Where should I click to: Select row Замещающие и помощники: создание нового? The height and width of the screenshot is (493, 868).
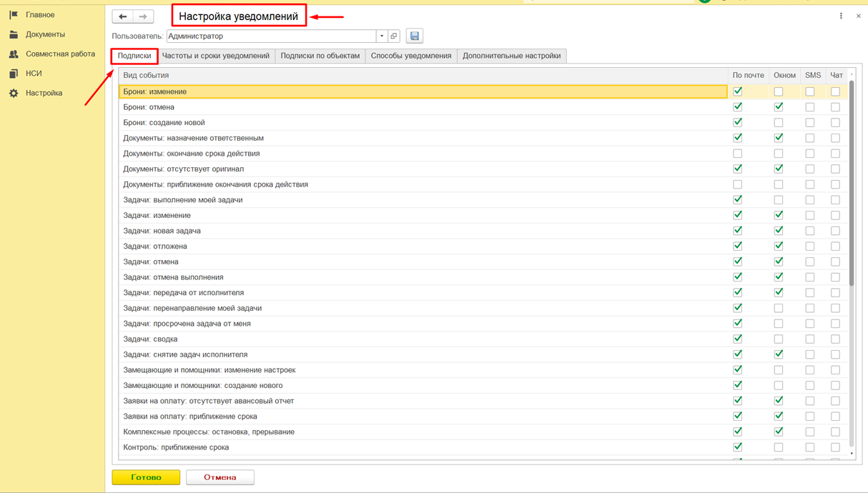[423, 386]
